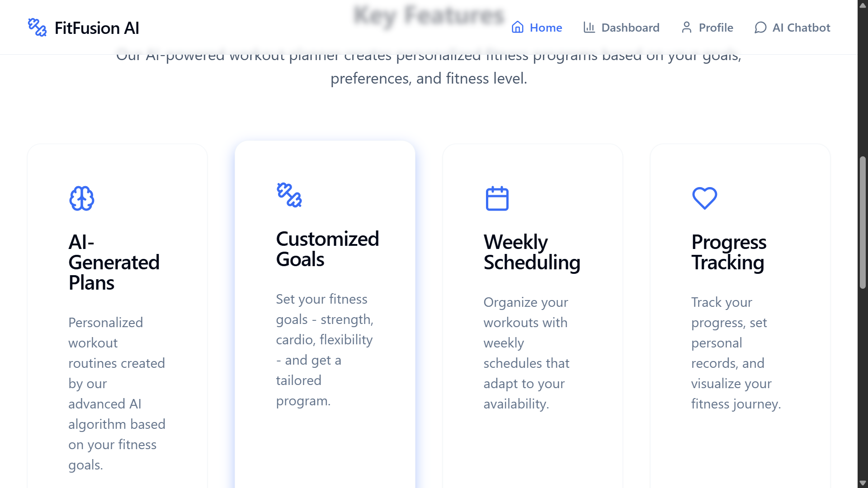The width and height of the screenshot is (868, 488).
Task: Go to the Dashboard nav item
Action: (621, 28)
